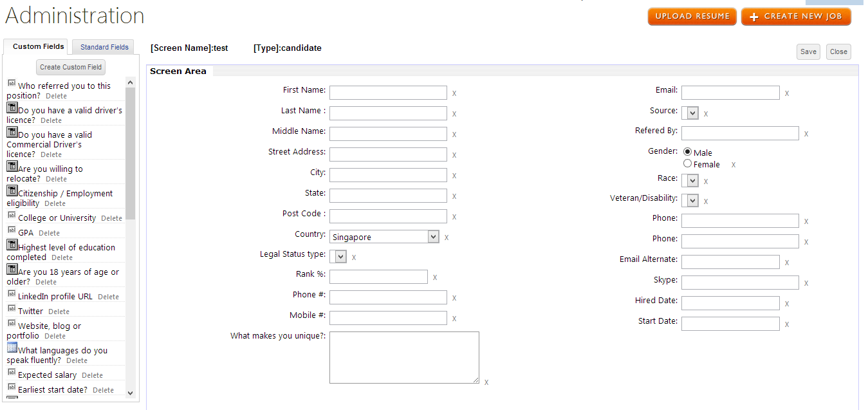Open the Country dropdown showing Singapore

pos(384,237)
